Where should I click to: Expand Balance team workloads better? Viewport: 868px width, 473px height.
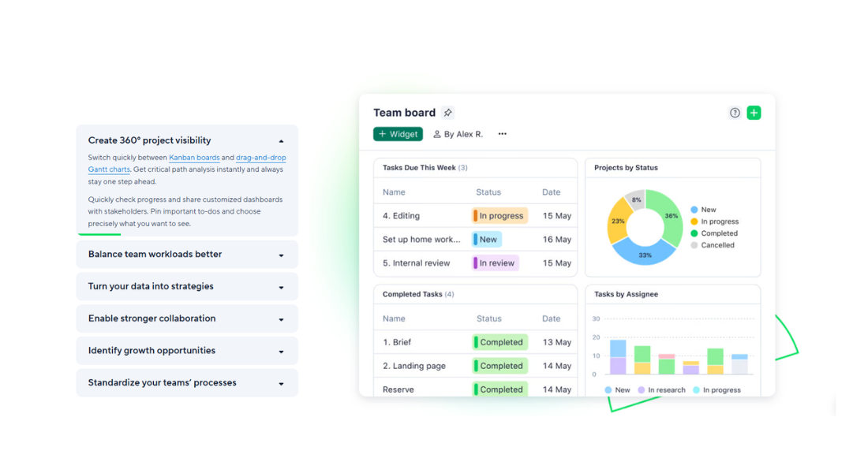[x=281, y=255]
